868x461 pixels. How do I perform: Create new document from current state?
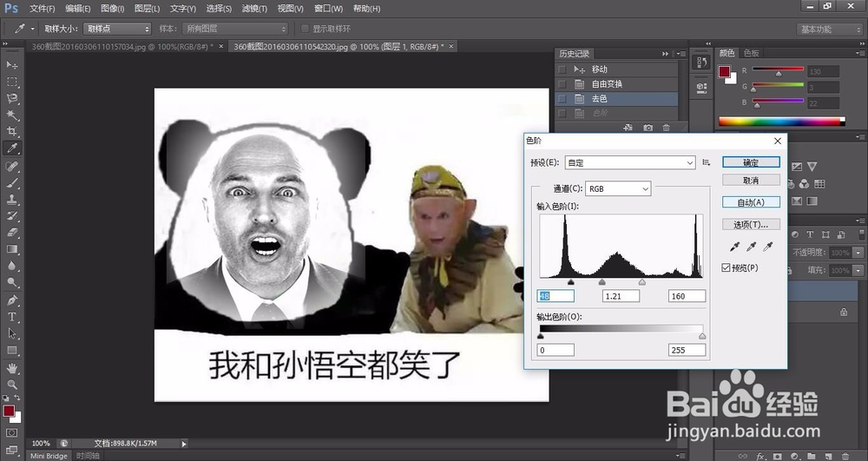(x=628, y=128)
